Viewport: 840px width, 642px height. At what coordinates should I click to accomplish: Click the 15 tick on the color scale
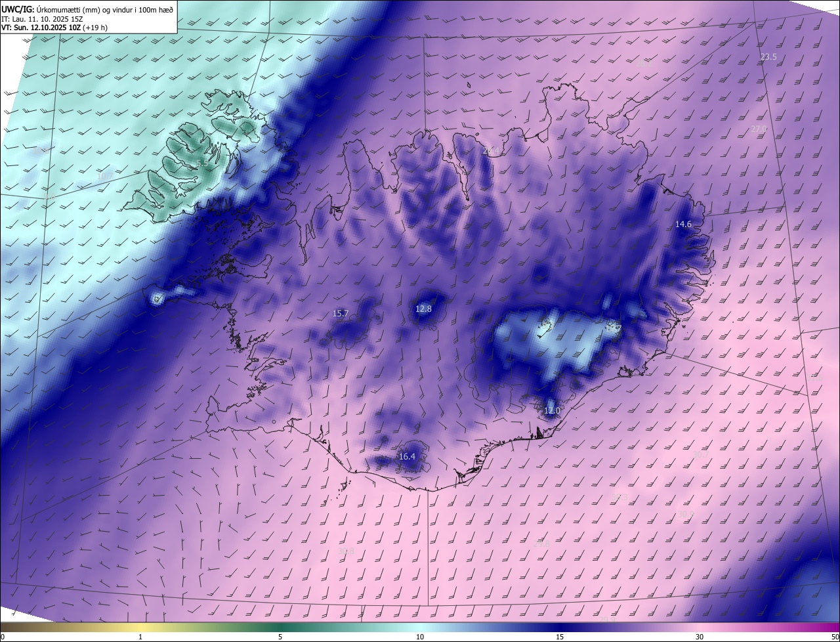560,637
